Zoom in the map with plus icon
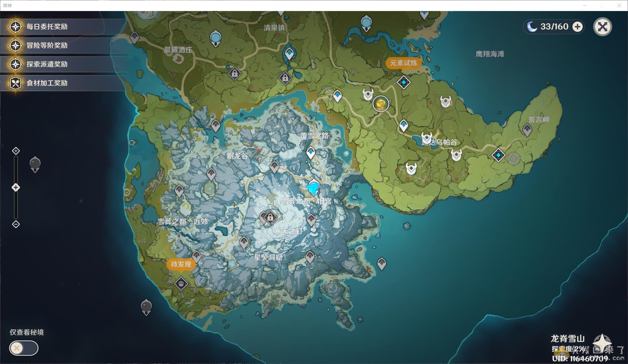The height and width of the screenshot is (364, 628). coord(16,151)
